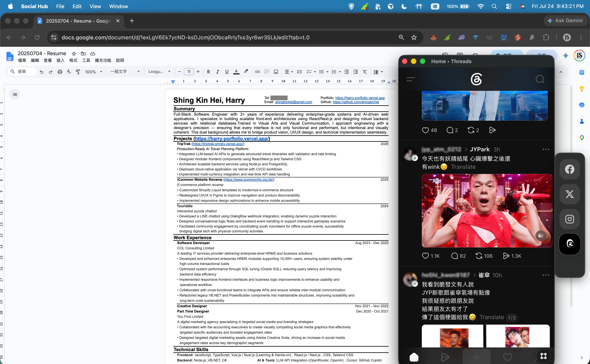Image resolution: width=590 pixels, height=364 pixels.
Task: Open the 擴充功能 menu in Docs
Action: click(103, 60)
